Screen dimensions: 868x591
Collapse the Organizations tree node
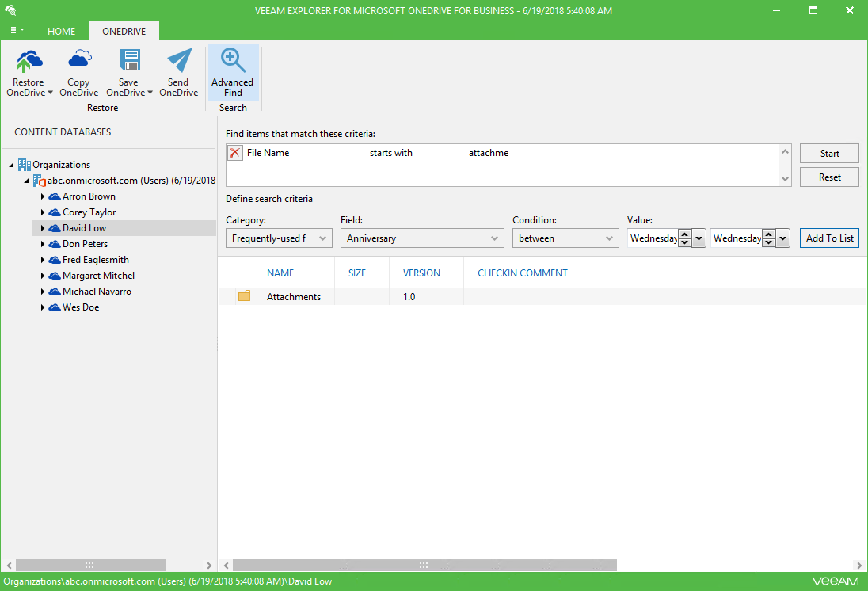tap(12, 165)
